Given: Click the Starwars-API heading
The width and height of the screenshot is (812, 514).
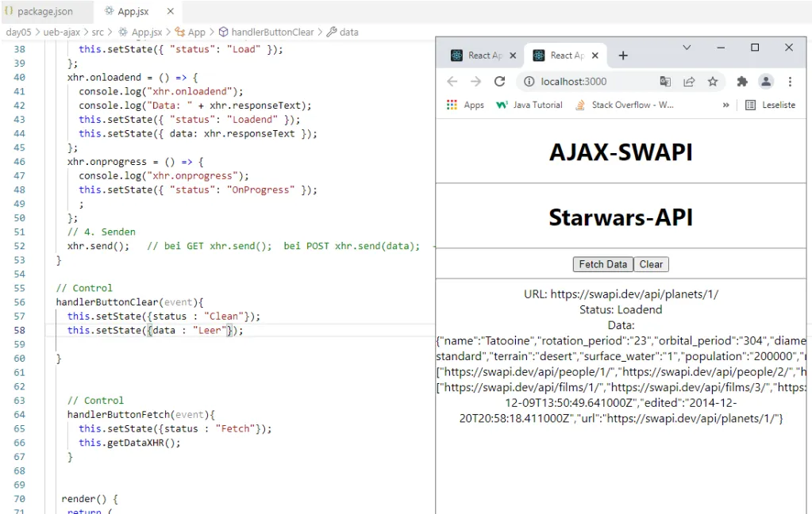Looking at the screenshot, I should click(621, 217).
